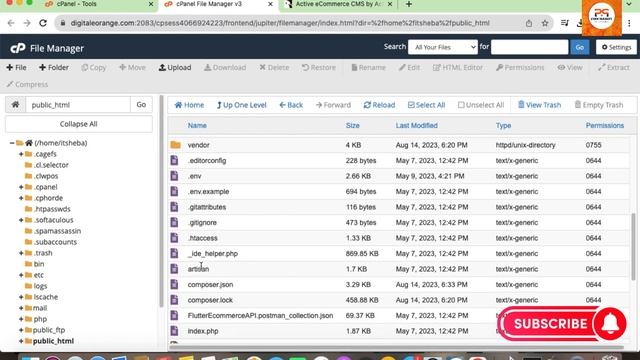Click the home icon beside path field

16,104
